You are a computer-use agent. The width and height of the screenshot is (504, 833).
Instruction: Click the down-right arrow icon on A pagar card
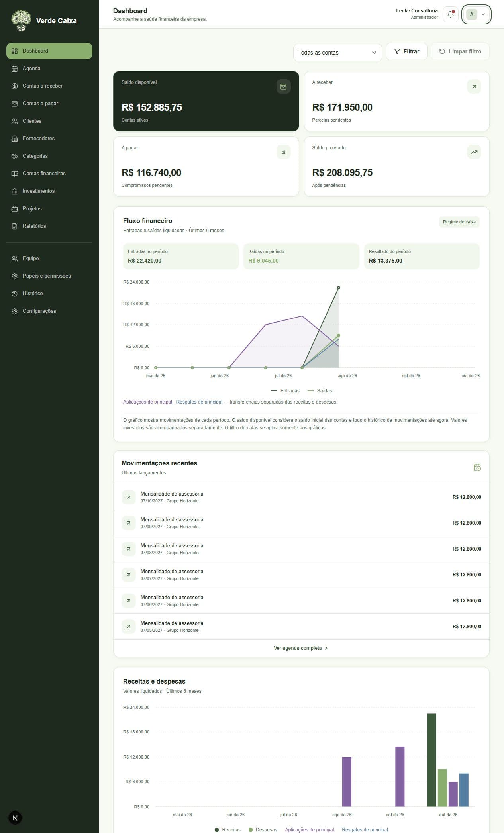pyautogui.click(x=283, y=152)
